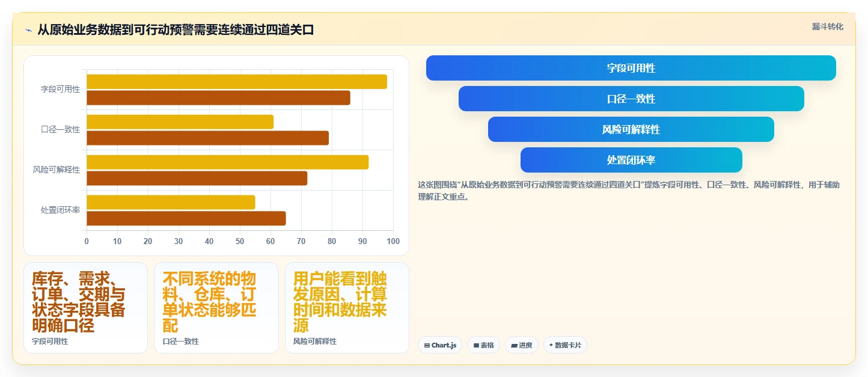Click the yellow bar for 字段可用性
The height and width of the screenshot is (377, 868).
click(x=237, y=82)
